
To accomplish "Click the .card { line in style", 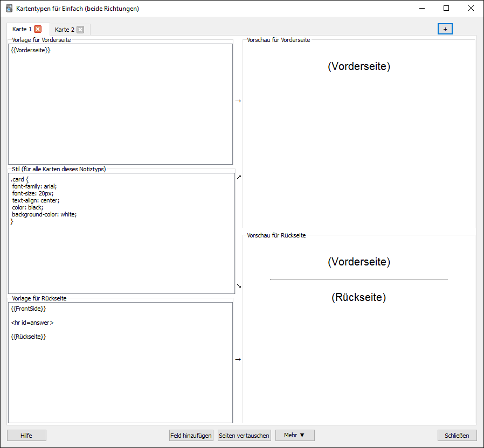I will tap(19, 179).
